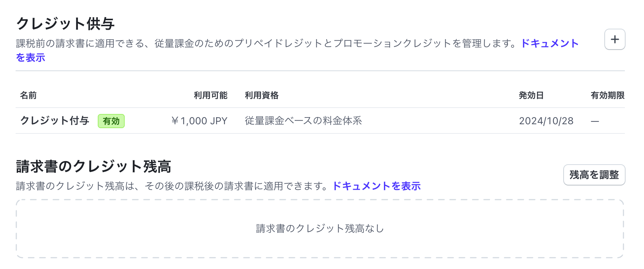Screen dimensions: 644x269
Task: Click the クレジット付与 grant name
Action: [x=55, y=121]
